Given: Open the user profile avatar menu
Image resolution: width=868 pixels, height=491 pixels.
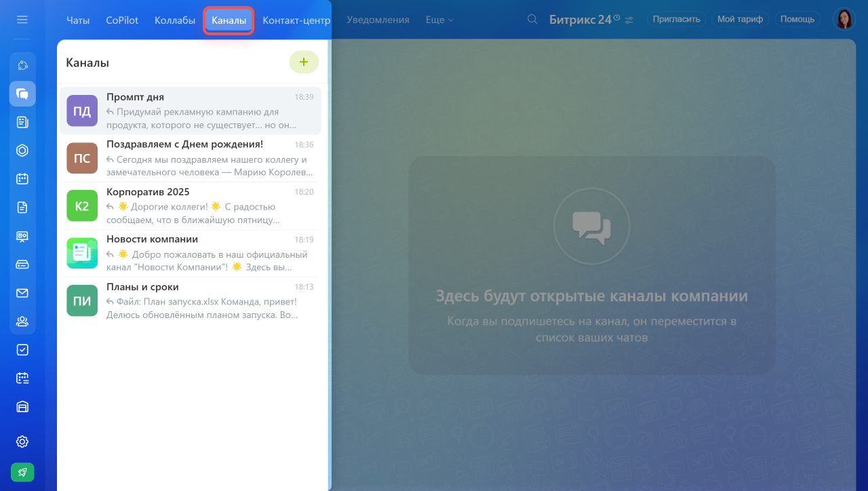Looking at the screenshot, I should pyautogui.click(x=844, y=19).
